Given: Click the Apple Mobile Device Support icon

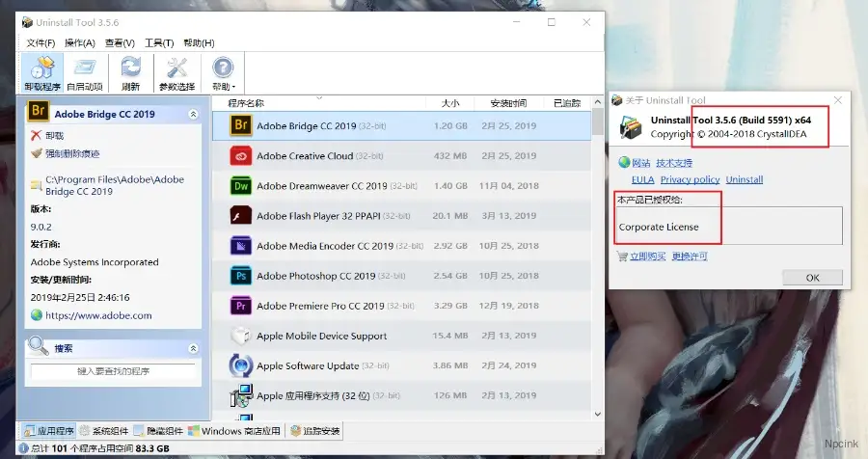Looking at the screenshot, I should click(x=241, y=336).
